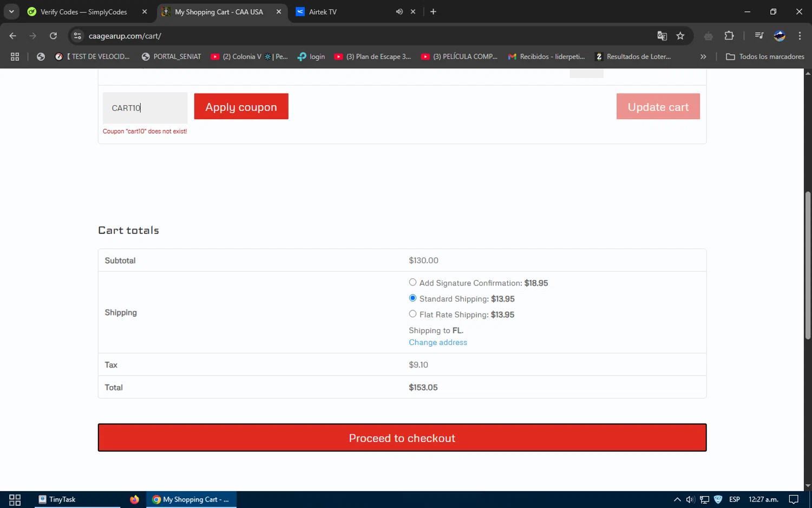The image size is (812, 508).
Task: Click the $9.10 tax value
Action: 418,365
